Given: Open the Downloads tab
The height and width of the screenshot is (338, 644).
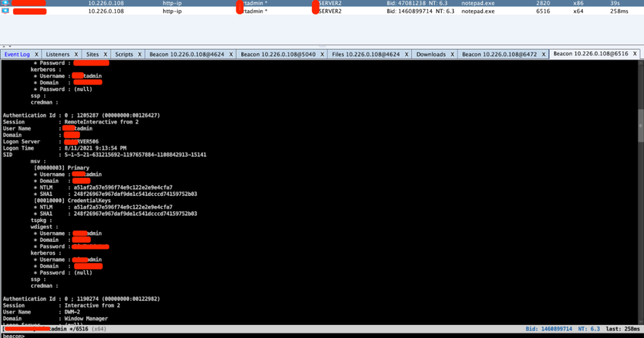Looking at the screenshot, I should (x=431, y=54).
